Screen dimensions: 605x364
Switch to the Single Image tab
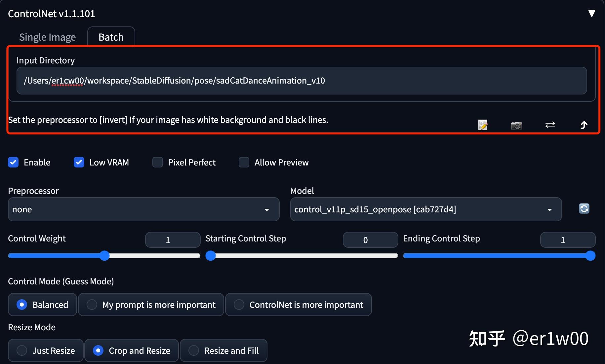click(48, 37)
